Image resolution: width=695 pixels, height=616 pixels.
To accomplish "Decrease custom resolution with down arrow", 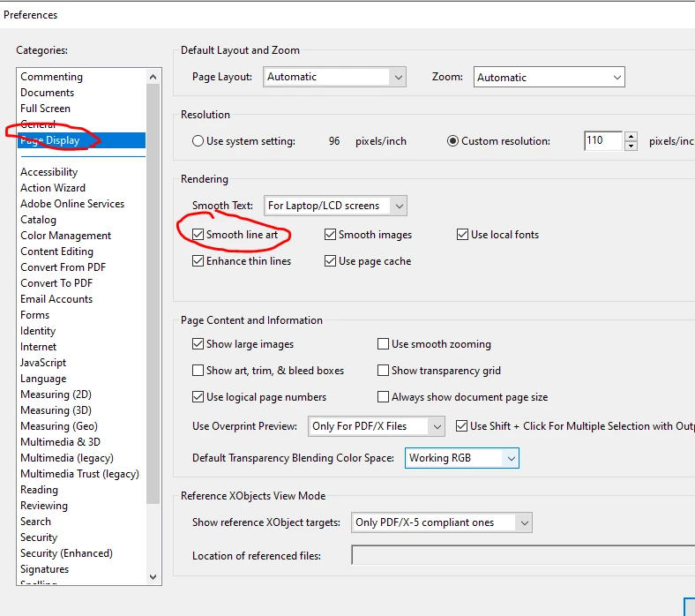I will point(631,146).
